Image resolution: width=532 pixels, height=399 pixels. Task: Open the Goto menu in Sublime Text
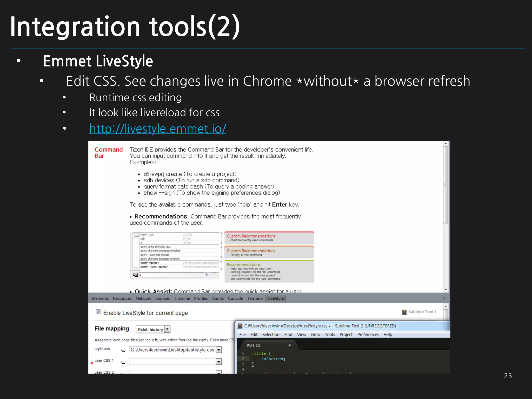pyautogui.click(x=315, y=335)
